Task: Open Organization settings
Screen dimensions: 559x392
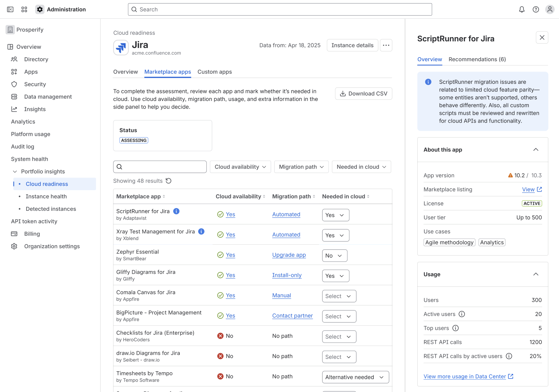Action: 52,246
